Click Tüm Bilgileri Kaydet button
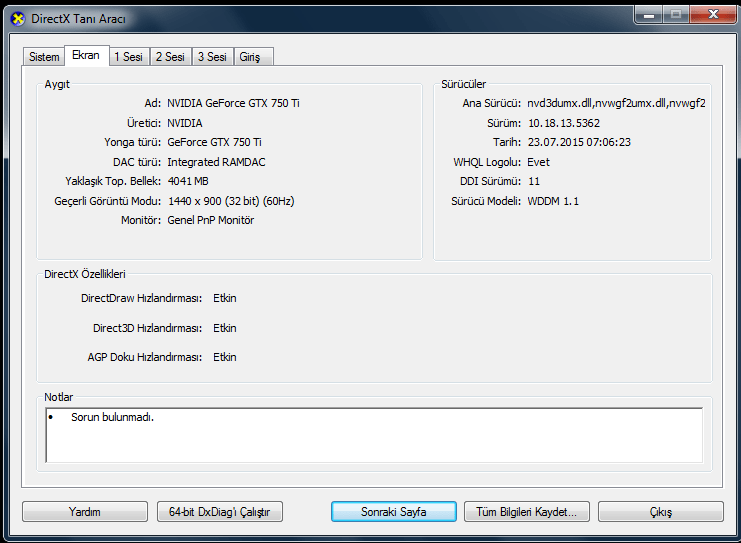 coord(526,512)
